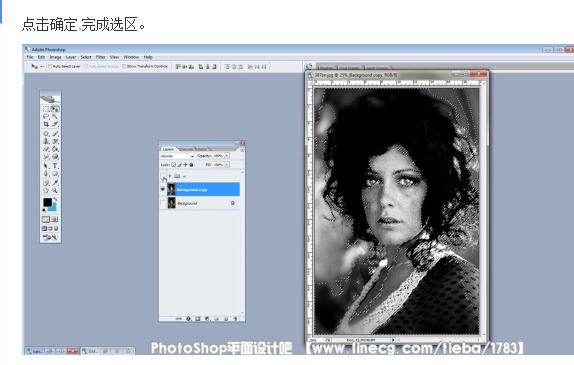Expand the layer group triangle
This screenshot has width=574, height=365.
[170, 176]
